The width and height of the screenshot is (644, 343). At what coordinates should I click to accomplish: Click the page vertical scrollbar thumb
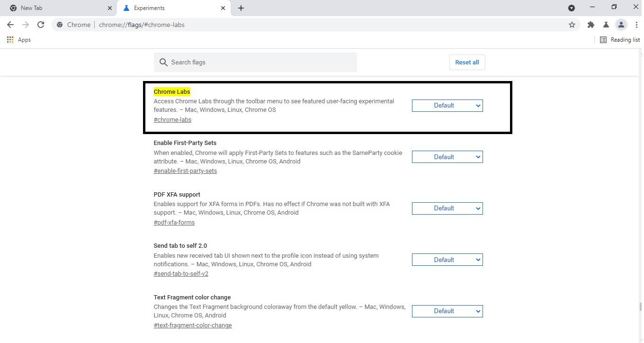pyautogui.click(x=640, y=306)
